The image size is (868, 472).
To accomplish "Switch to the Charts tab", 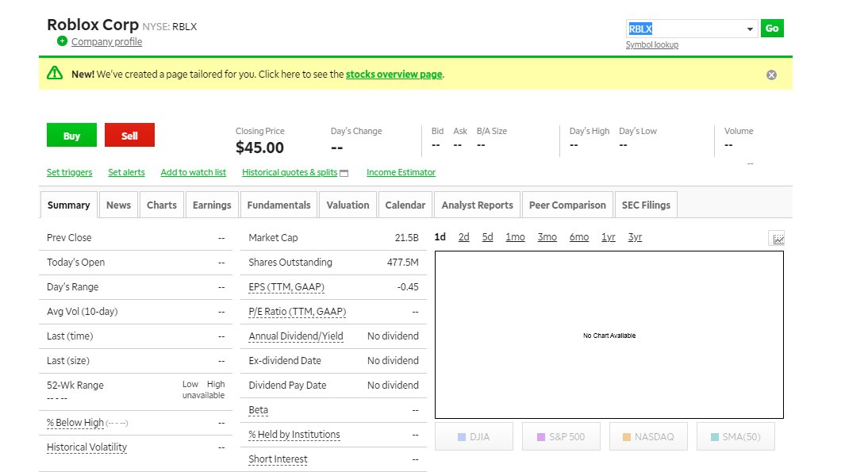I will click(162, 205).
